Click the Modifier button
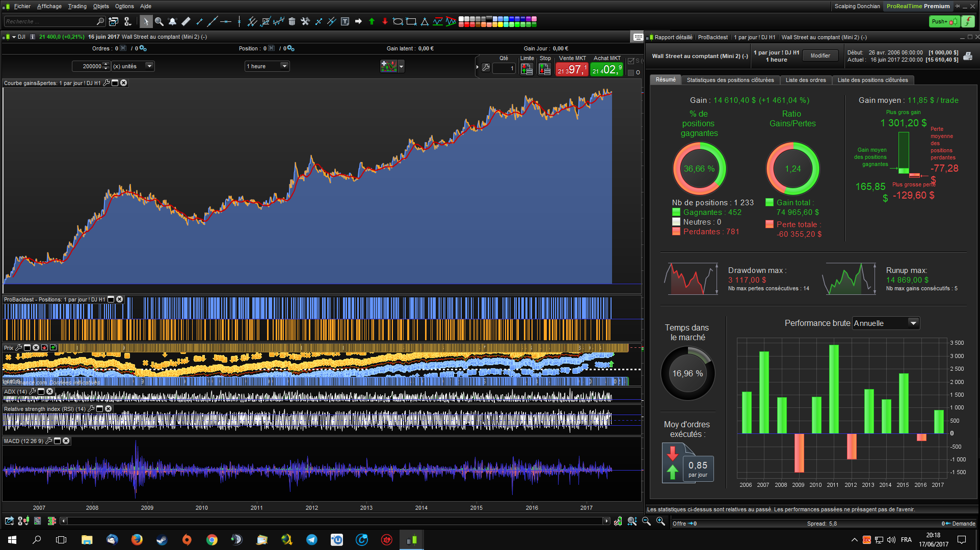 click(x=820, y=56)
